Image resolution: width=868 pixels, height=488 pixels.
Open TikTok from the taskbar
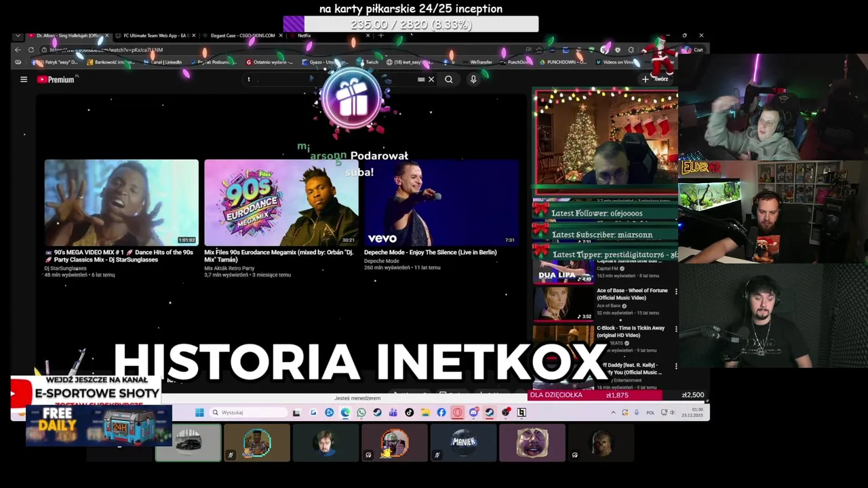(x=409, y=412)
